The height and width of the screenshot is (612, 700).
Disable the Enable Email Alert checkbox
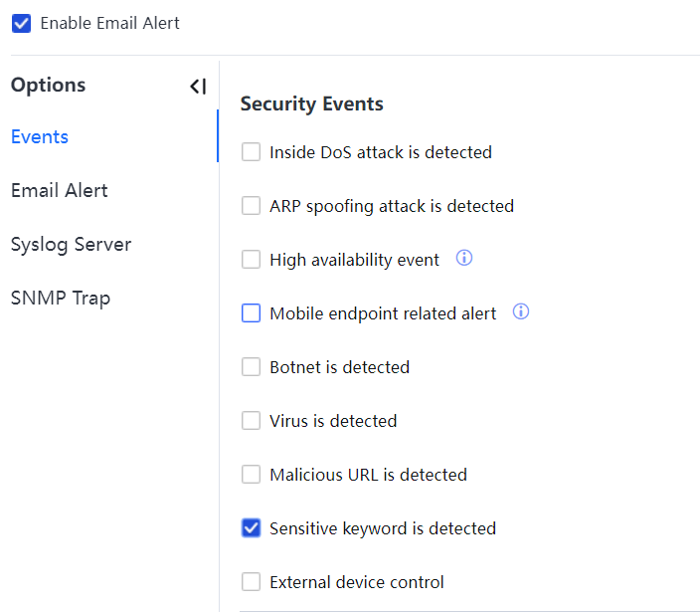click(x=22, y=23)
